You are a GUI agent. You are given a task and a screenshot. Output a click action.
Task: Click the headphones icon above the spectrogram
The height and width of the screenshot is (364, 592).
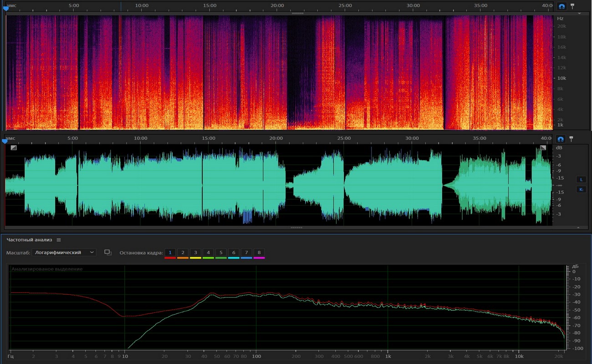coord(561,6)
